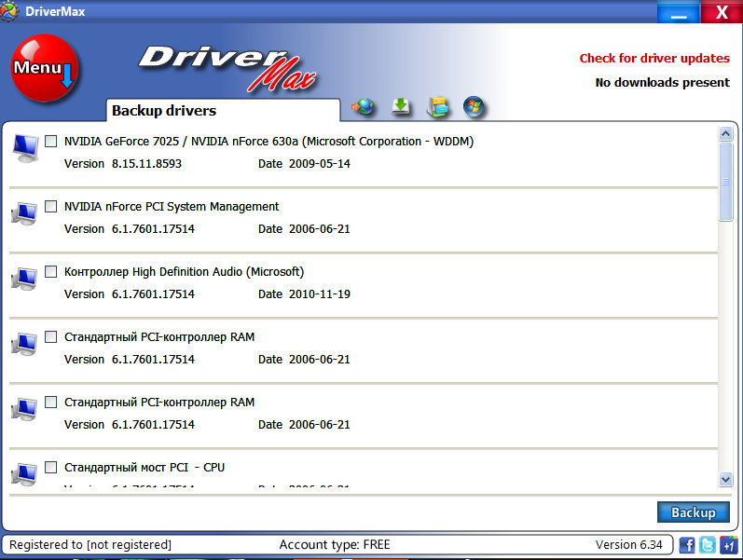The height and width of the screenshot is (560, 743).
Task: Click device icon beside Стандартный мост PCI - CPU
Action: tap(24, 474)
